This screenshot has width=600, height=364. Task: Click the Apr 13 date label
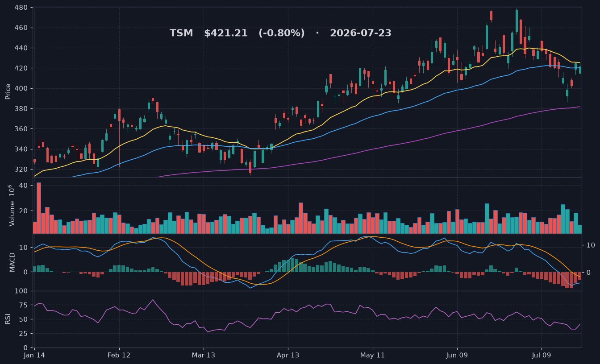[x=288, y=356]
